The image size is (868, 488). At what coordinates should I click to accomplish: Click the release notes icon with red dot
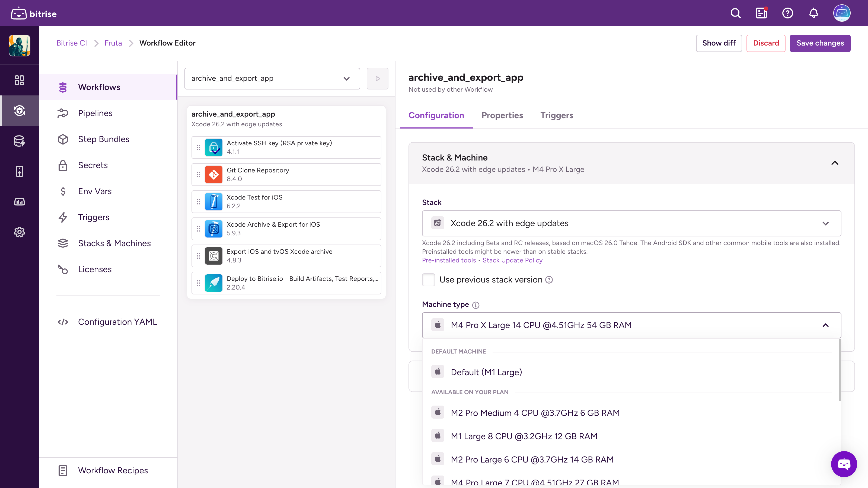(761, 13)
